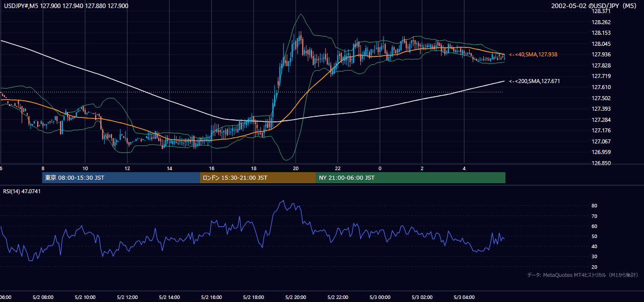
Task: Click RSI scale level 30
Action: 595,257
